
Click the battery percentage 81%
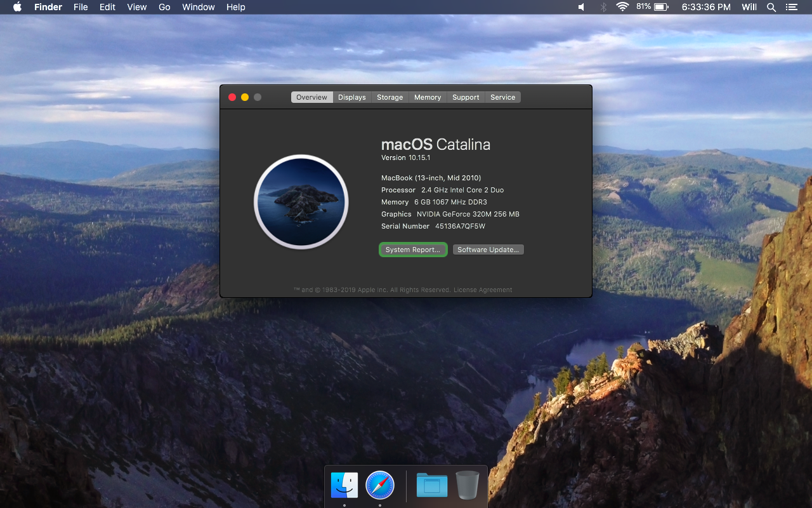[643, 6]
